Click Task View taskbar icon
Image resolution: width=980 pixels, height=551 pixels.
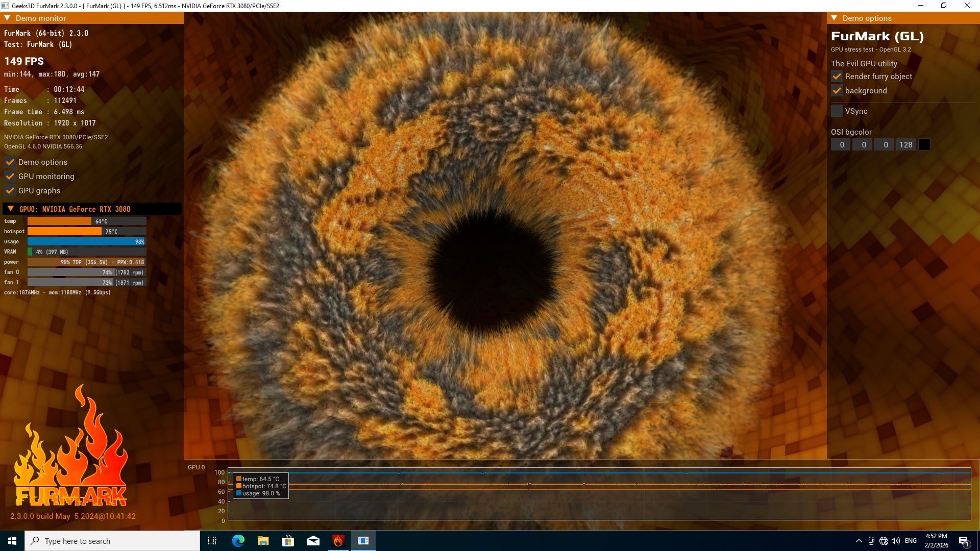[212, 541]
